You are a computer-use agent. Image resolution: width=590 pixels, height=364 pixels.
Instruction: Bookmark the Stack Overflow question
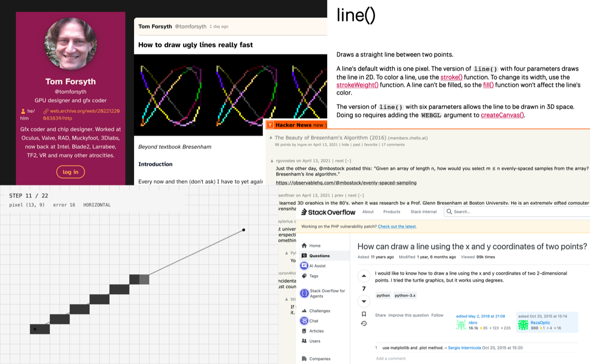[x=364, y=314]
